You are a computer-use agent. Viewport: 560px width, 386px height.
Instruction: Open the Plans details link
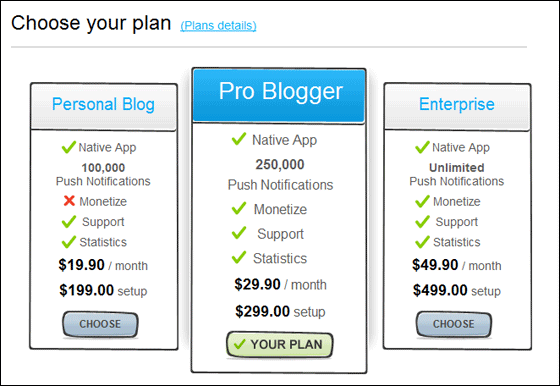coord(218,25)
